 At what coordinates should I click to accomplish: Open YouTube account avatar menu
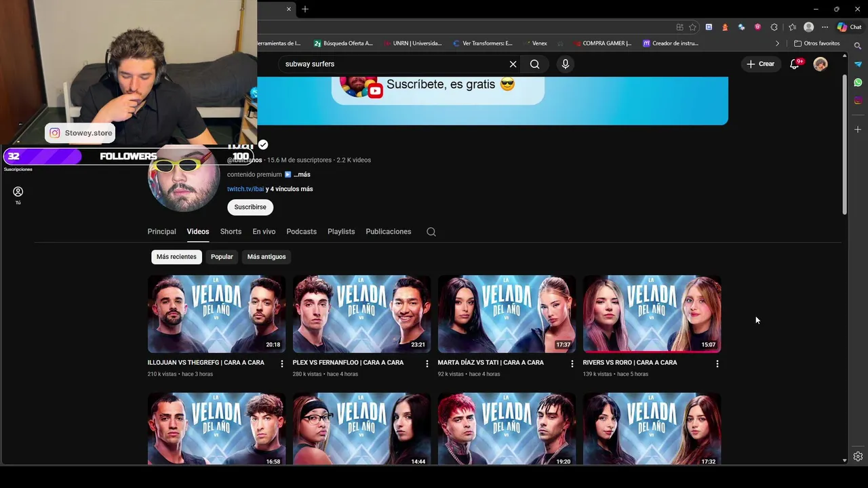click(x=821, y=64)
